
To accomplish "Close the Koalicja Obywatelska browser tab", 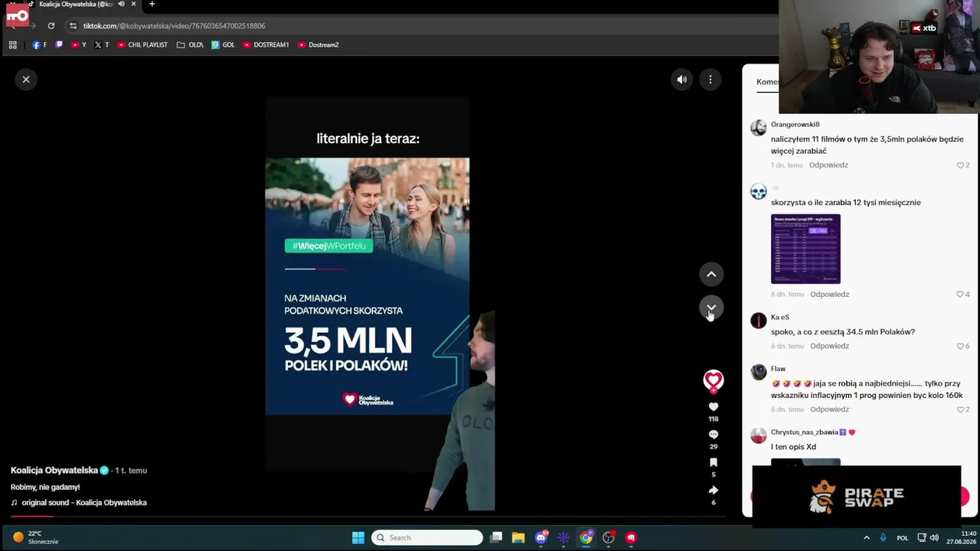I will coord(133,5).
